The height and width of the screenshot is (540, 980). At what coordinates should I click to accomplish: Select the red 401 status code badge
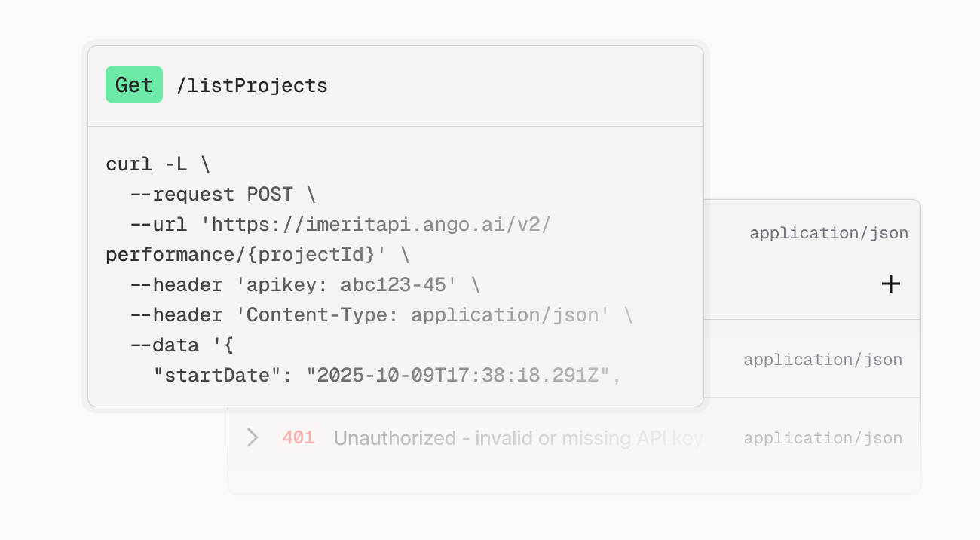299,437
